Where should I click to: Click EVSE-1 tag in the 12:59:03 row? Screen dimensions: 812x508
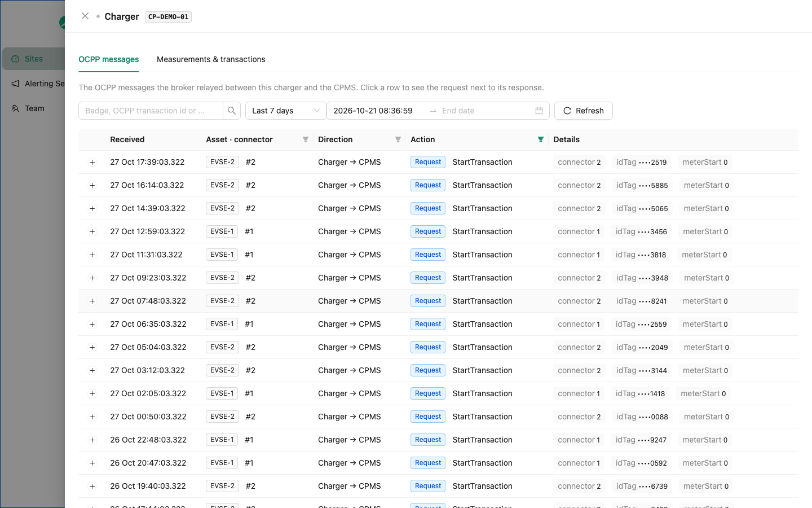[x=222, y=231]
